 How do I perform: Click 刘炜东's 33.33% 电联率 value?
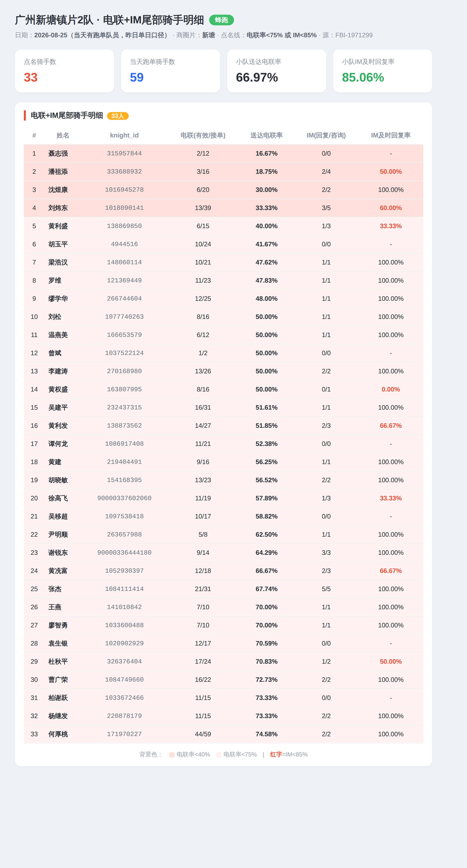pyautogui.click(x=266, y=208)
